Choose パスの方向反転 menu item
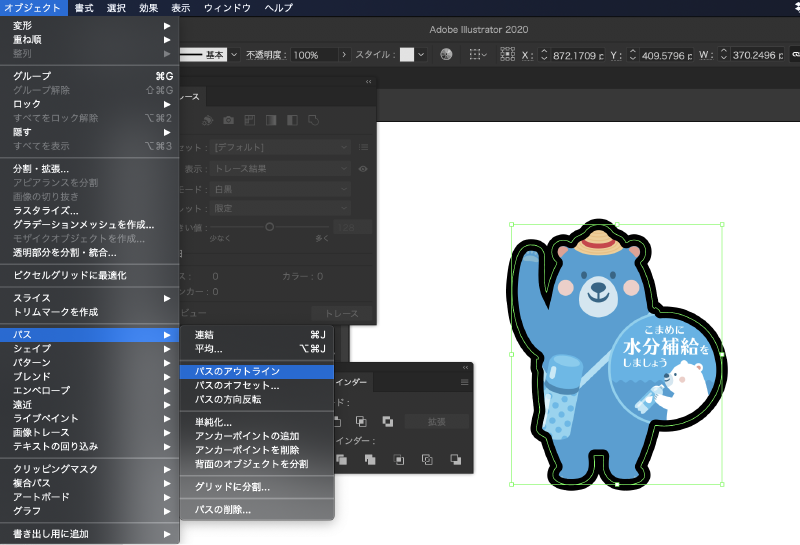Image resolution: width=800 pixels, height=545 pixels. tap(257, 400)
